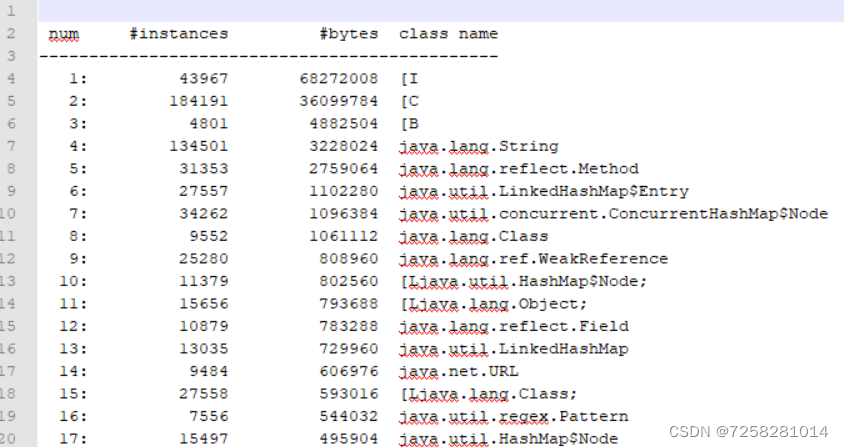Click 'java.lang.String' class name
The image size is (844, 447).
[479, 146]
